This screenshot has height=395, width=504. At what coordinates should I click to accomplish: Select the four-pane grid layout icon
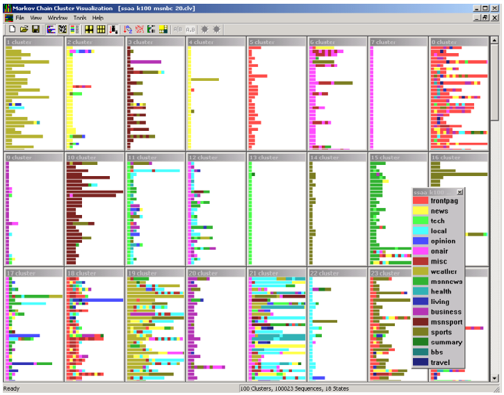[x=89, y=29]
